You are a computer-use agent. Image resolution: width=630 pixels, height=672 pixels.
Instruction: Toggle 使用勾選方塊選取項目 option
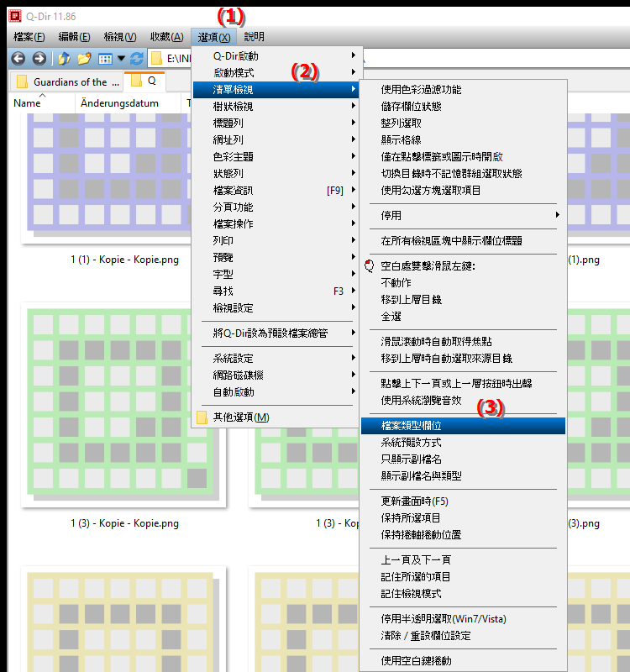[464, 191]
